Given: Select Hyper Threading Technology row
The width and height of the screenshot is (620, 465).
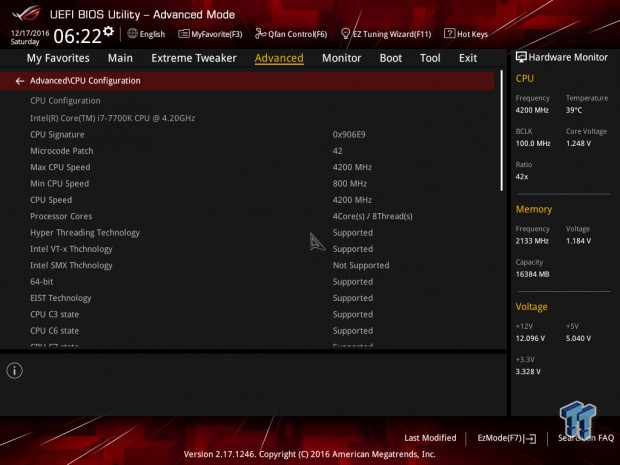Looking at the screenshot, I should coord(85,232).
